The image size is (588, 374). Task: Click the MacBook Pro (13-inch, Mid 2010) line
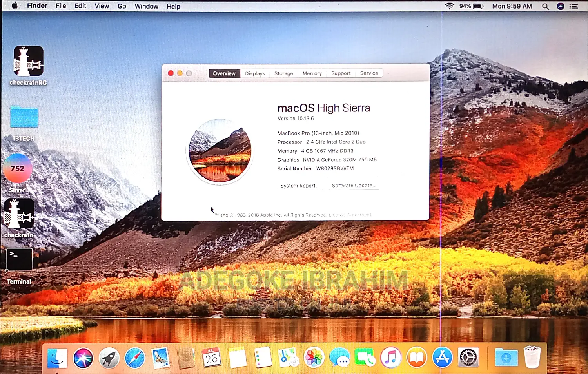coord(318,133)
